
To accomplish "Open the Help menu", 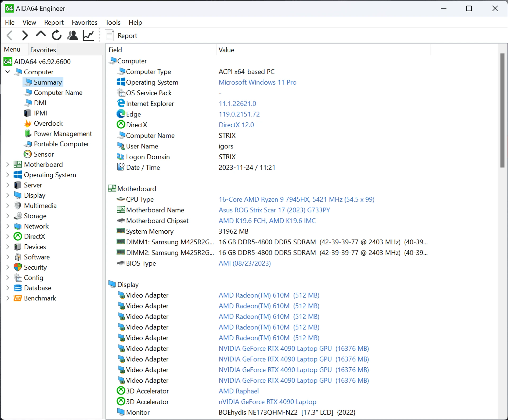I will (135, 22).
